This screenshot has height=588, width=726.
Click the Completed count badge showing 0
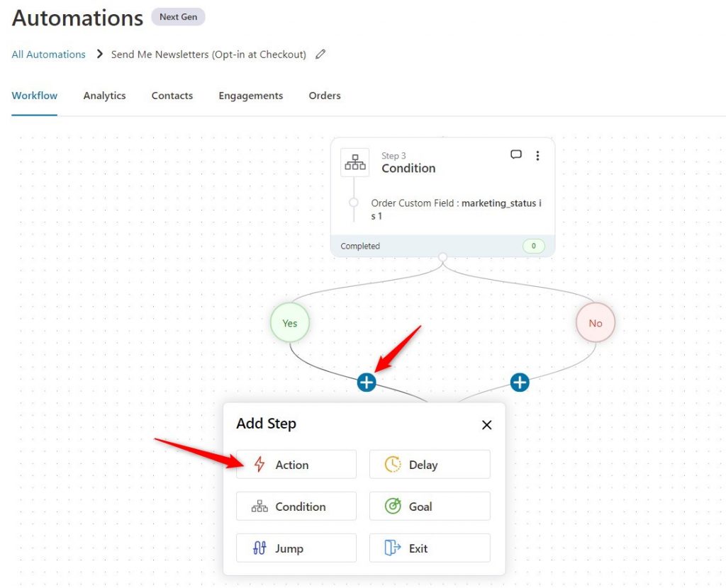coord(533,246)
